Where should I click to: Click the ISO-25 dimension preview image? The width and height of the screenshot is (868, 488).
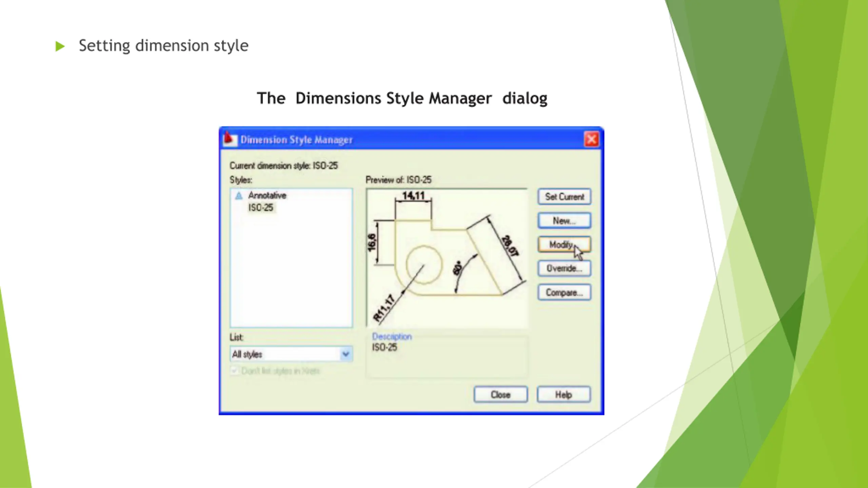pos(447,258)
